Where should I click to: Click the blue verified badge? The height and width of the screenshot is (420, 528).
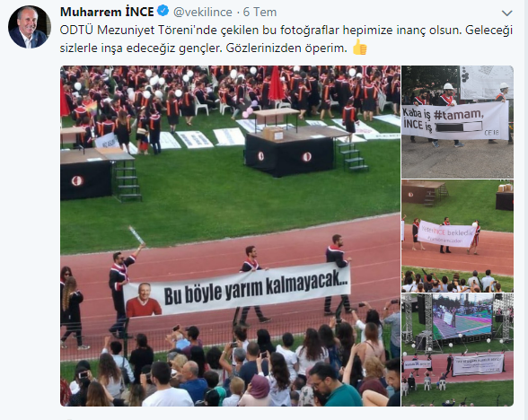(x=163, y=12)
